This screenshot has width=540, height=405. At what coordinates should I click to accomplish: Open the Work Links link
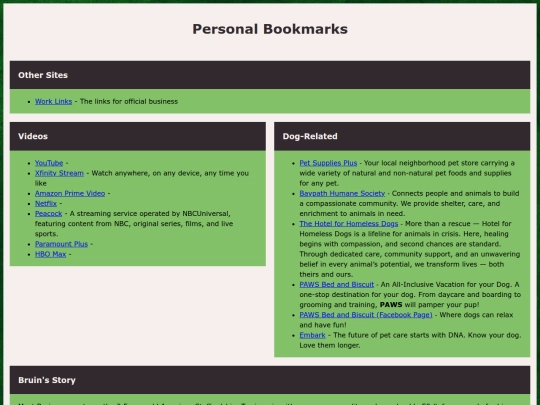(x=53, y=102)
